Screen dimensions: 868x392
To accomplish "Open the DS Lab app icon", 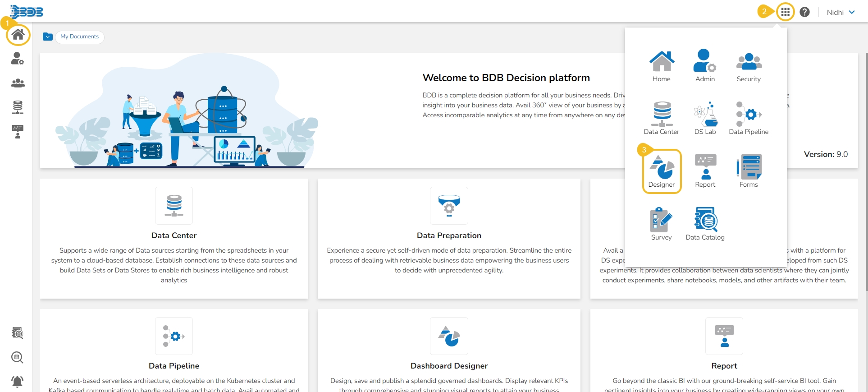I will coord(705,118).
